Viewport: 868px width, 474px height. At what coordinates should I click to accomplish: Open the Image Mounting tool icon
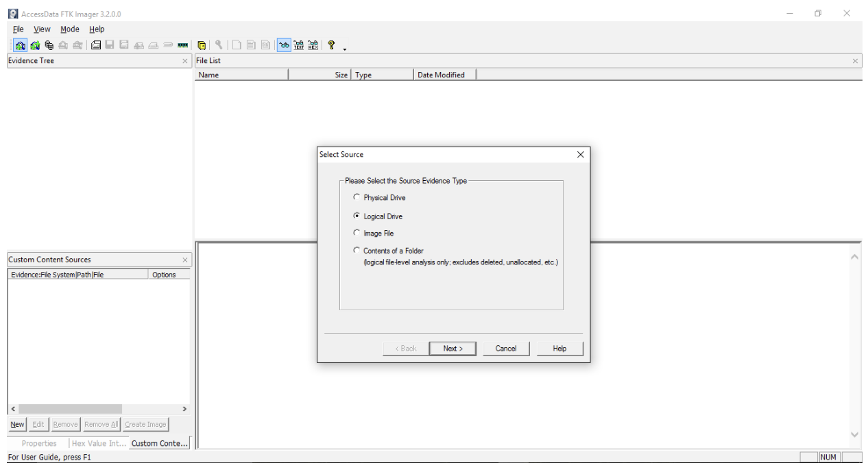pyautogui.click(x=49, y=45)
